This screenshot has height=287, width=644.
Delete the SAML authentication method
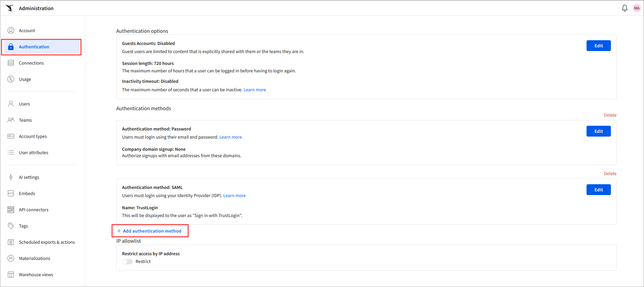pyautogui.click(x=610, y=173)
